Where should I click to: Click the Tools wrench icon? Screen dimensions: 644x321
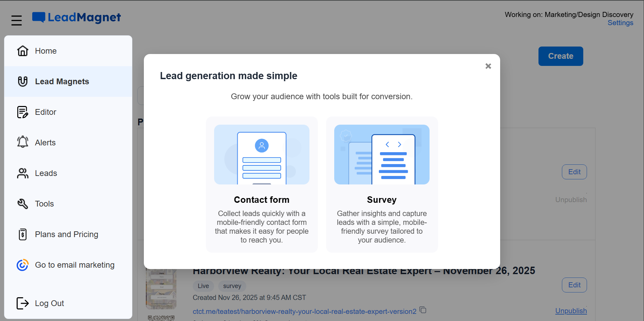click(22, 204)
